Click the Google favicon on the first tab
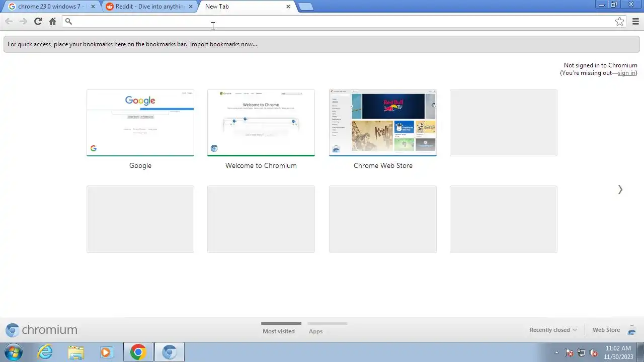The width and height of the screenshot is (644, 362). point(12,7)
